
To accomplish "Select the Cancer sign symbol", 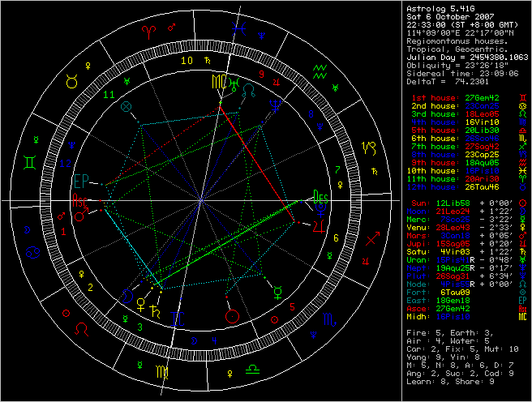I will point(30,250).
